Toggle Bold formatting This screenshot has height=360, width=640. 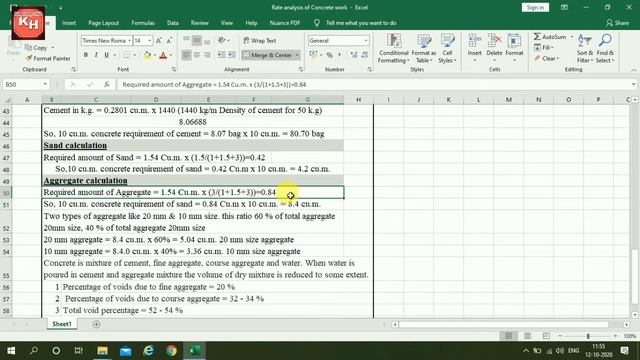[x=86, y=55]
